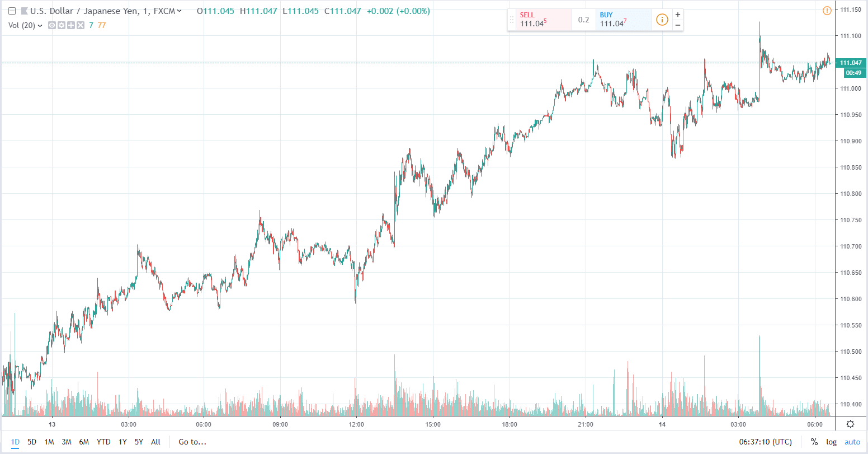
Task: Toggle auto scale
Action: point(852,442)
